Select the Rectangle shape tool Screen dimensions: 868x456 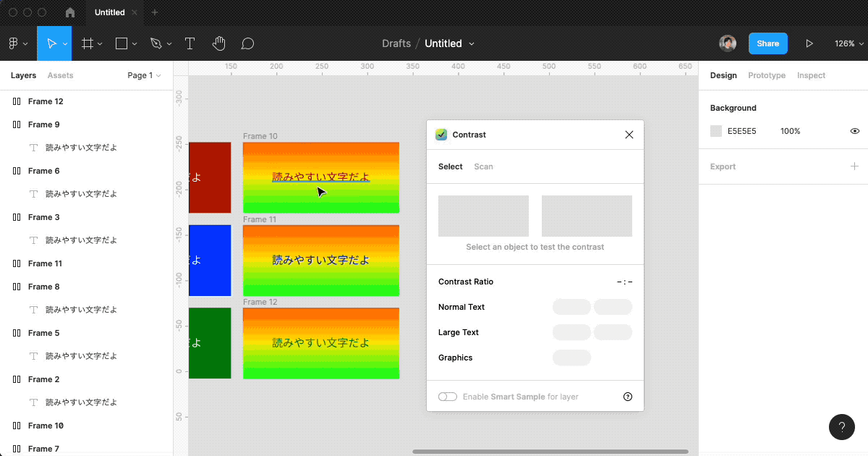pos(122,43)
